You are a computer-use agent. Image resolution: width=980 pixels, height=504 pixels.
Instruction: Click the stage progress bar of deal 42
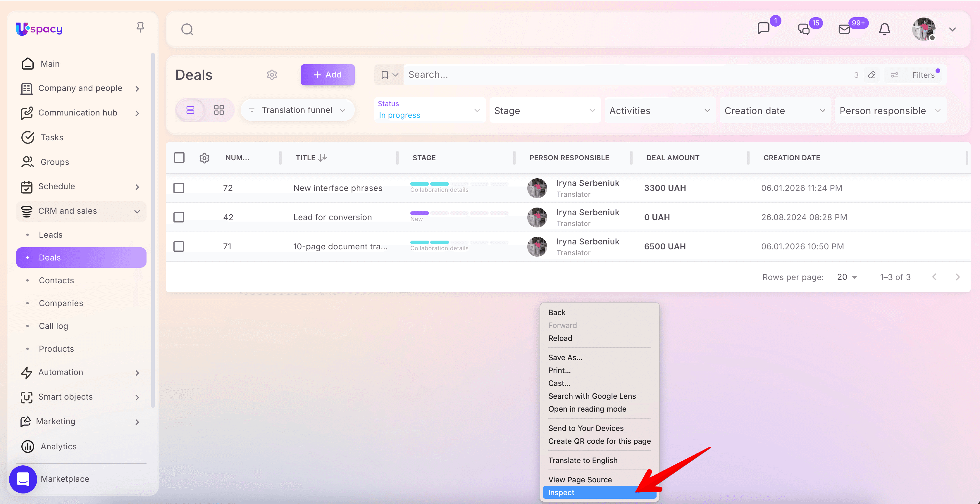[459, 213]
